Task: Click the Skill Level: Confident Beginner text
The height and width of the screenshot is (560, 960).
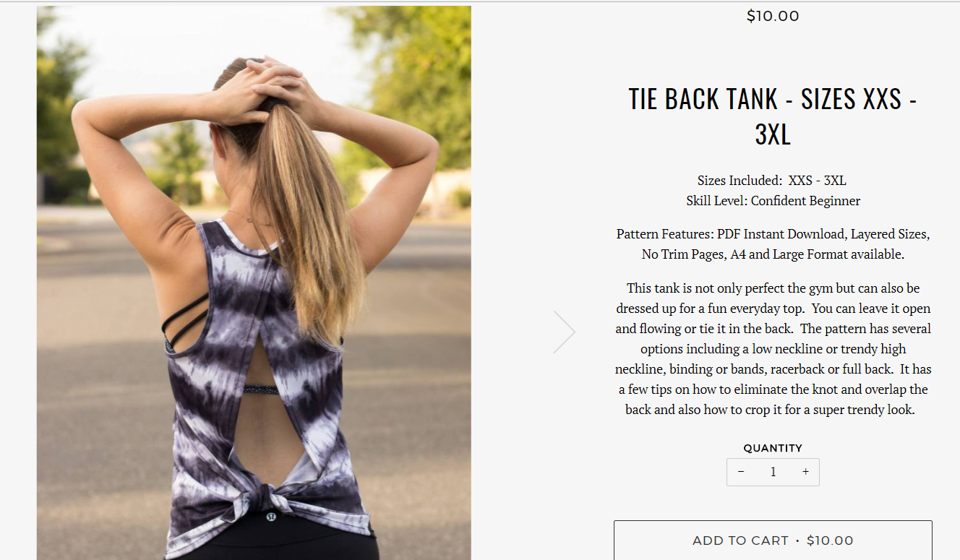Action: point(773,201)
